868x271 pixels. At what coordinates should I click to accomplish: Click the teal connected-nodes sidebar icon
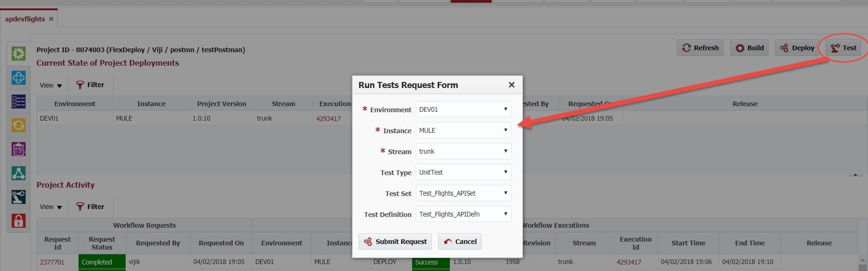[x=19, y=173]
